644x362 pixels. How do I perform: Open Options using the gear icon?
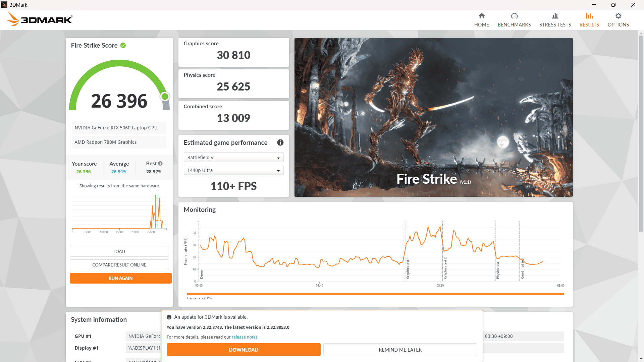618,15
